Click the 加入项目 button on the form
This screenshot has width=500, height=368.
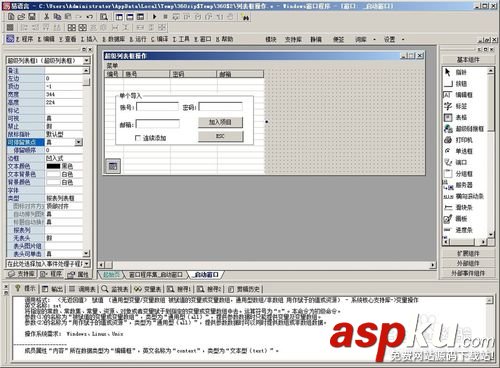click(x=220, y=122)
